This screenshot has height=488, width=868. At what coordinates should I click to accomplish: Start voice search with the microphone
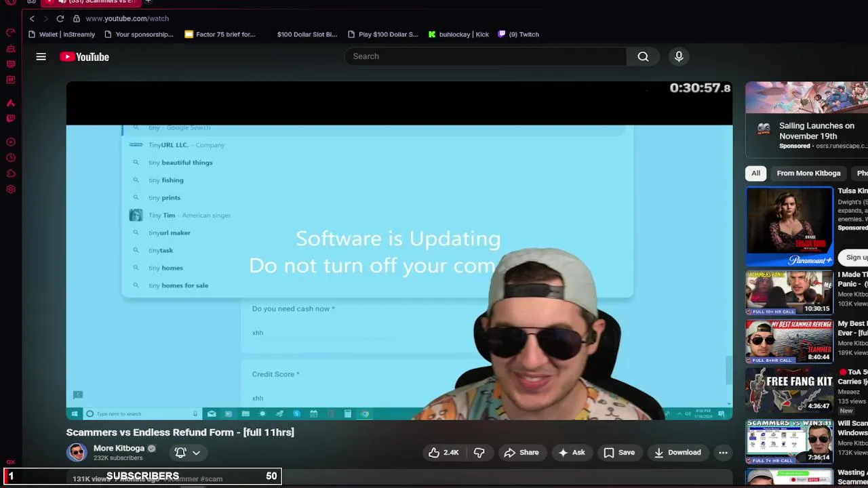[679, 56]
